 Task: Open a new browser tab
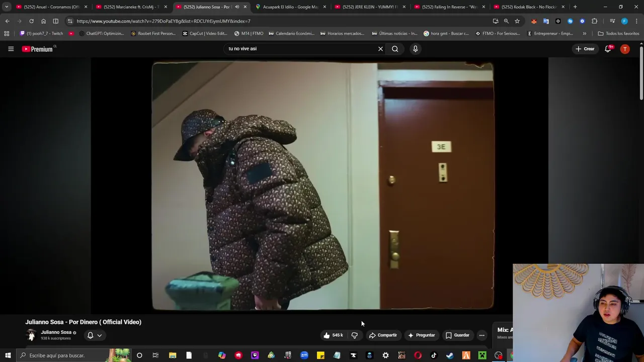575,7
